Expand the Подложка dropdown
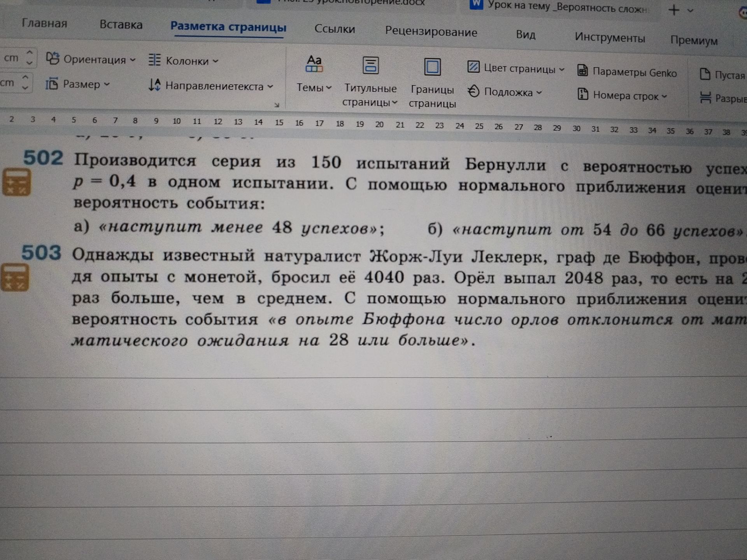The image size is (747, 560). [539, 93]
